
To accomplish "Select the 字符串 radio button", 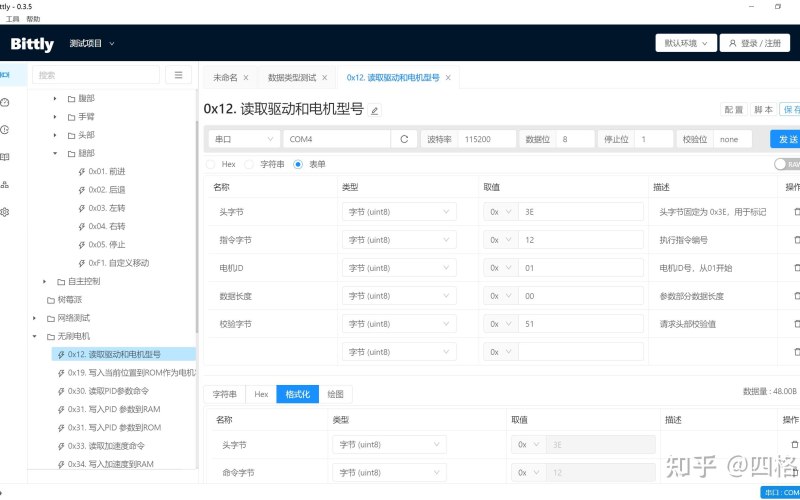I will point(249,164).
